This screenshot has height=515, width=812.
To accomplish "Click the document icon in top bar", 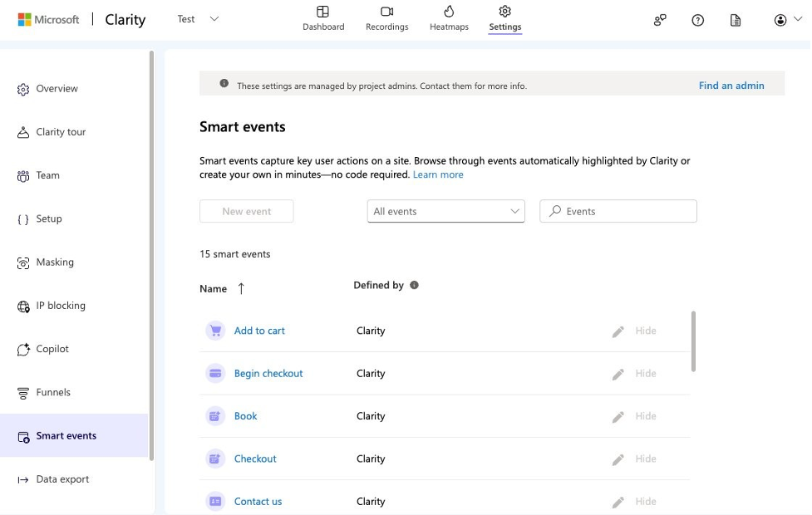I will point(736,21).
